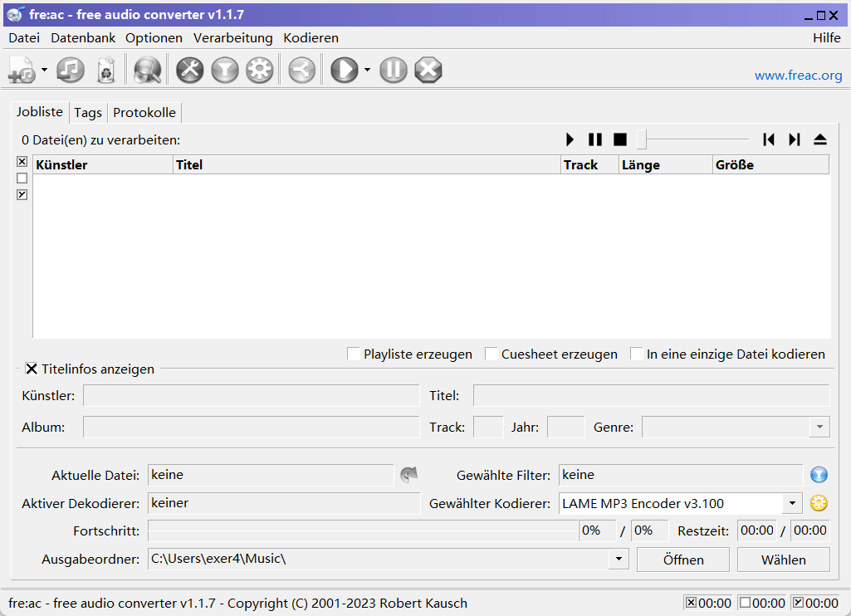Open general settings via the wrench icon
Image resolution: width=851 pixels, height=616 pixels.
[x=189, y=70]
